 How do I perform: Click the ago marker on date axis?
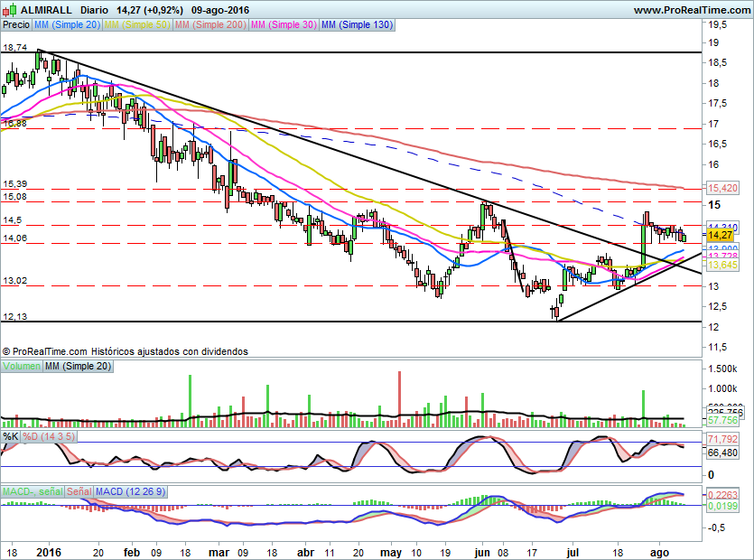tap(659, 553)
